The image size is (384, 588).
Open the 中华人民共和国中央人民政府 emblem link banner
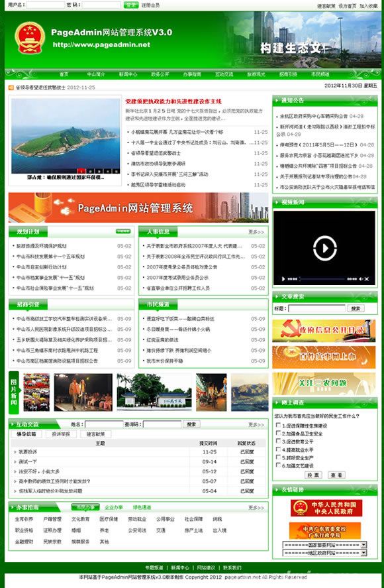tap(326, 508)
